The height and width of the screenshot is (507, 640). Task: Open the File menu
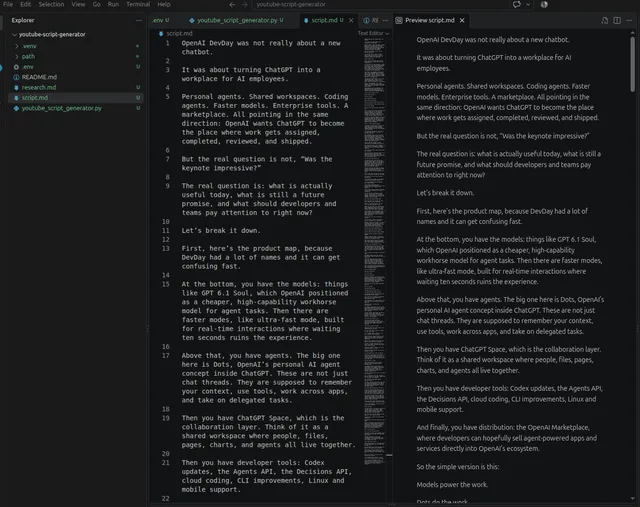point(8,4)
